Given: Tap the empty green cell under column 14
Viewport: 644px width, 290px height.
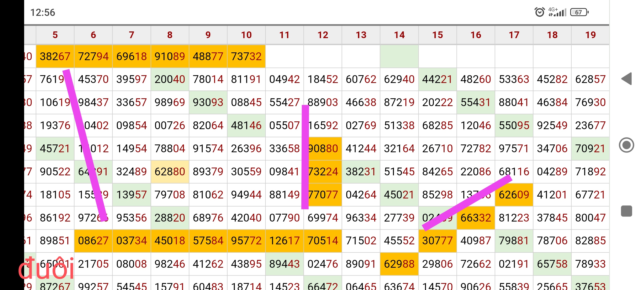Looking at the screenshot, I should [x=399, y=56].
